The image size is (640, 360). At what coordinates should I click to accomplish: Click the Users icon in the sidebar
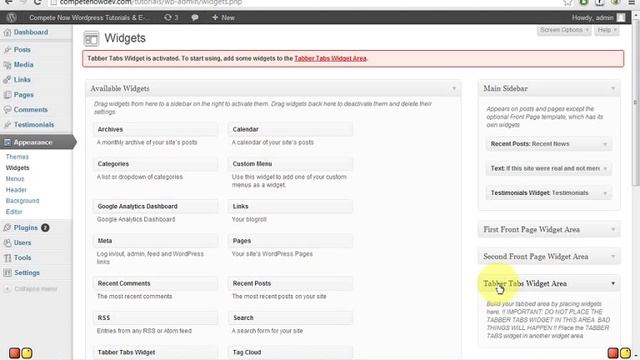[x=7, y=243]
